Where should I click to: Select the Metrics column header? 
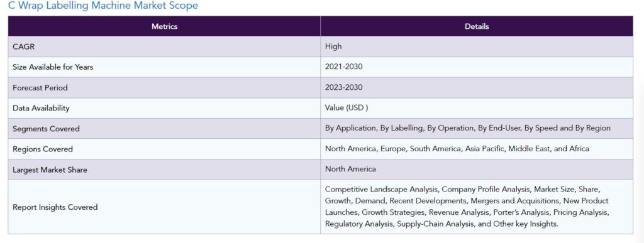point(164,26)
